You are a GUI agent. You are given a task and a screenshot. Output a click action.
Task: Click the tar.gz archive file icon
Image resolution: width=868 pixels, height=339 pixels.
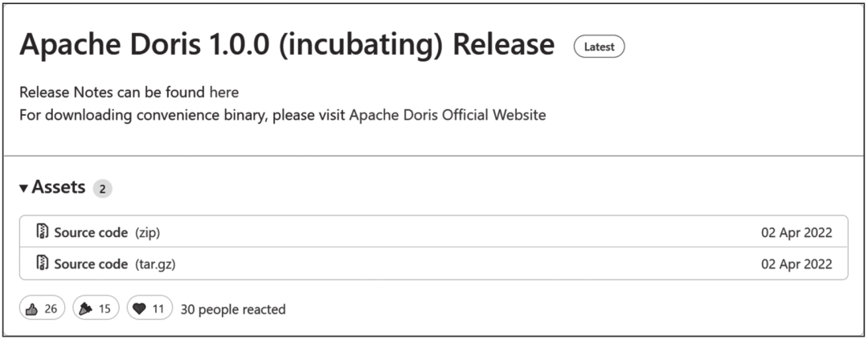[x=43, y=263]
